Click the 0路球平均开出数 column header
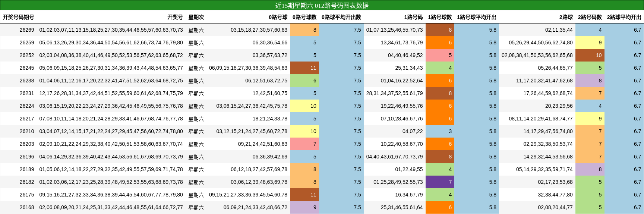The width and height of the screenshot is (644, 214). [341, 17]
